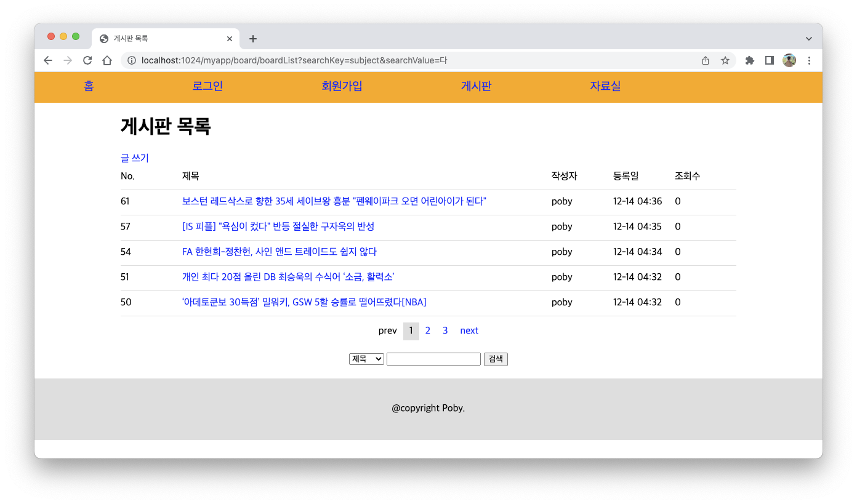Go to 홈 in the navigation bar

click(89, 86)
